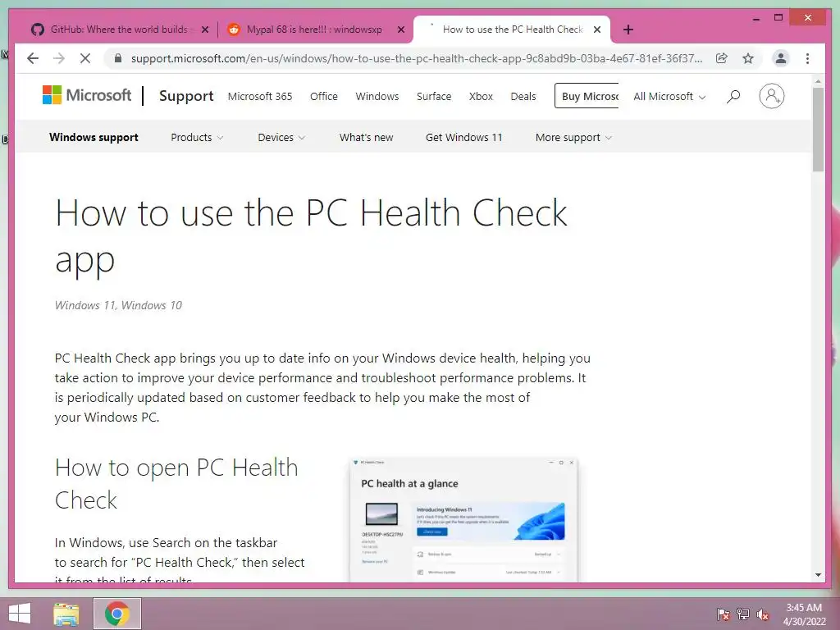
Task: Open Xbox nav link
Action: [481, 97]
